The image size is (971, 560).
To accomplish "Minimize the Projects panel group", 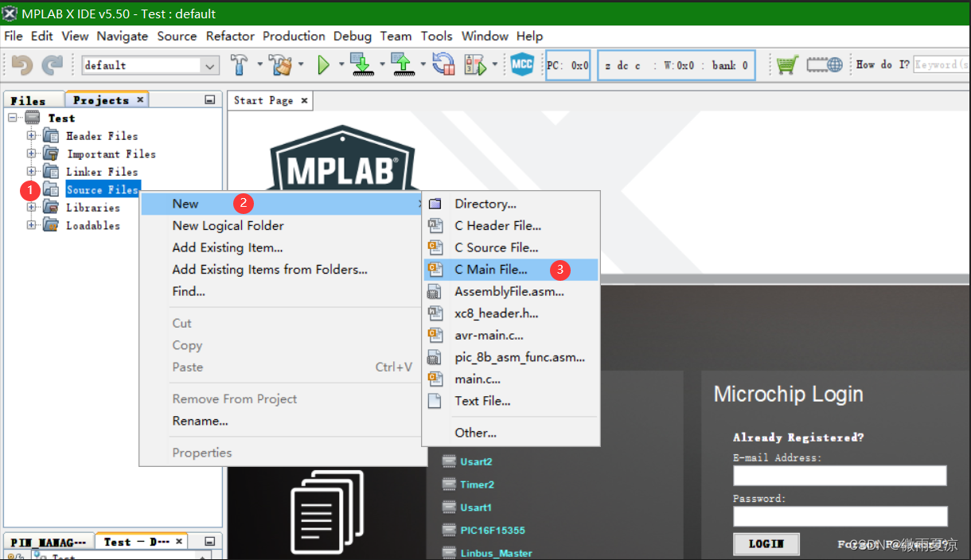I will click(x=209, y=100).
